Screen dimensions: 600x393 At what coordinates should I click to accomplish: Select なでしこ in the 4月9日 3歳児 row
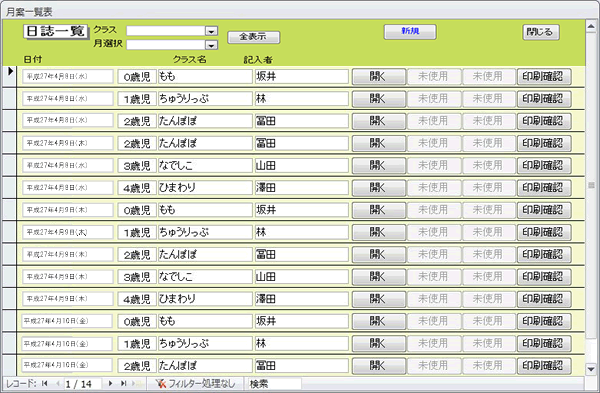click(x=205, y=276)
